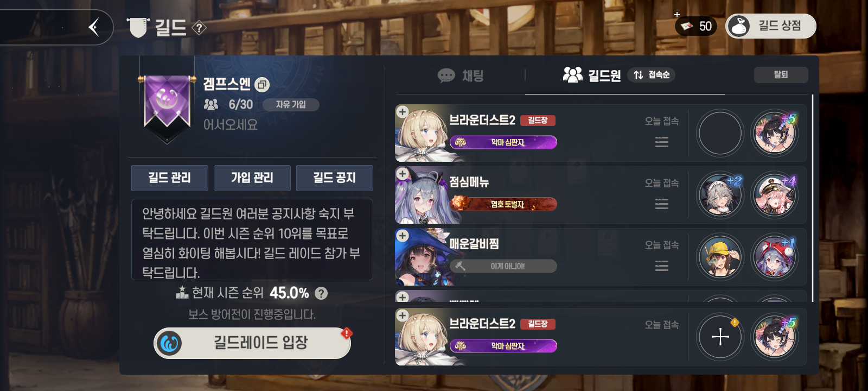Click the 탈퇴 leave guild button
The height and width of the screenshot is (391, 868).
tap(781, 75)
